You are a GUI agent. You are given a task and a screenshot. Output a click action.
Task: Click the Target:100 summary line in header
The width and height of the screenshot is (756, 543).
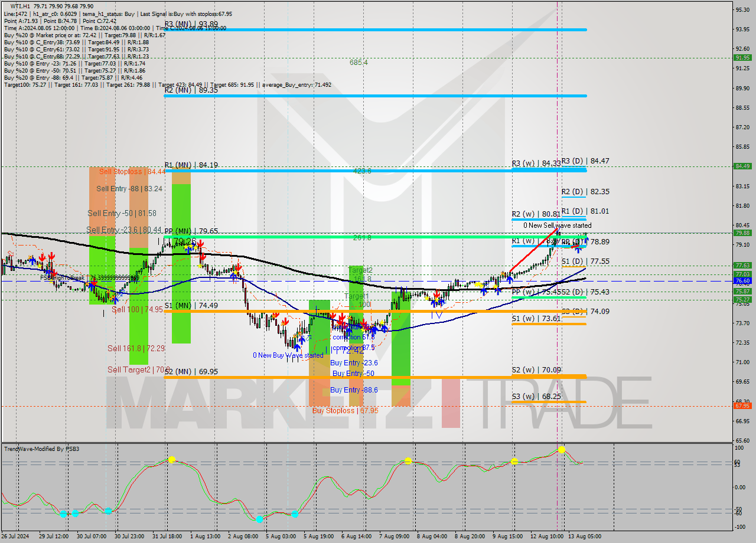pos(168,84)
